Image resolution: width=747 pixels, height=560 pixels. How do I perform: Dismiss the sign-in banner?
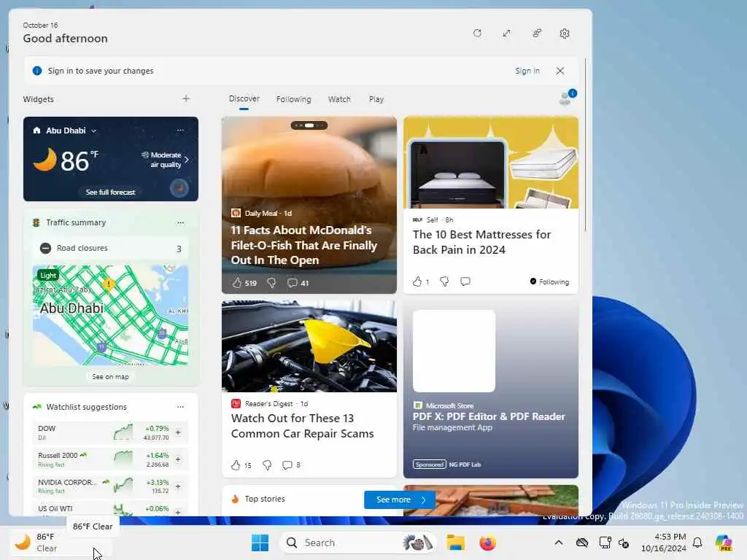(560, 71)
